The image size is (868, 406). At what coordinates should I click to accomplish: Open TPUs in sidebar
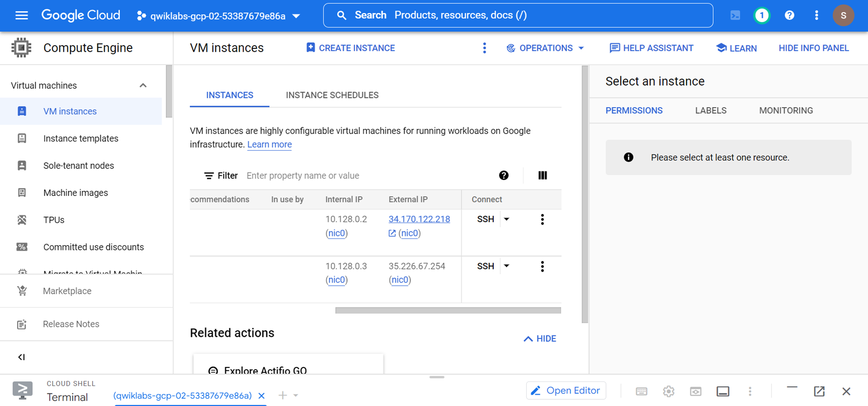click(81, 220)
